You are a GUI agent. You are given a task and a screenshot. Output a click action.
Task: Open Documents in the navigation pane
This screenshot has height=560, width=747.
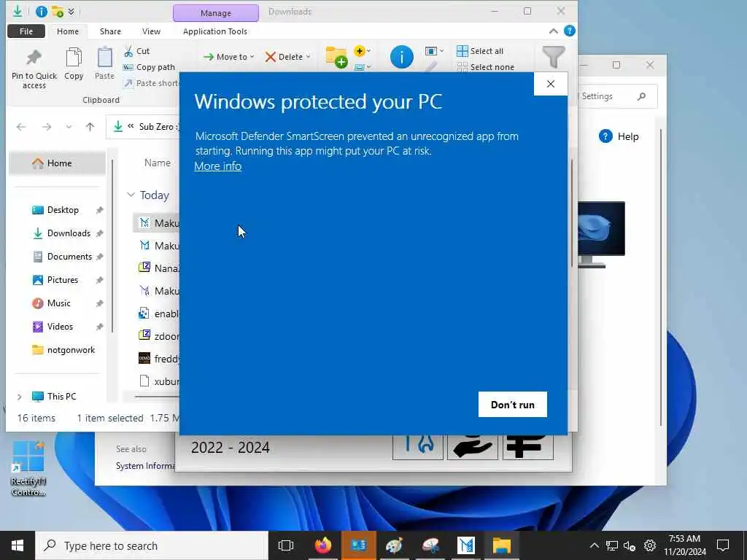click(x=62, y=257)
